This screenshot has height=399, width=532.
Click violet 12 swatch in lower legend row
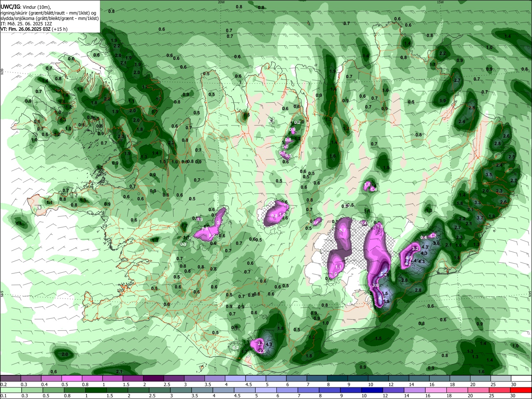coord(393,390)
